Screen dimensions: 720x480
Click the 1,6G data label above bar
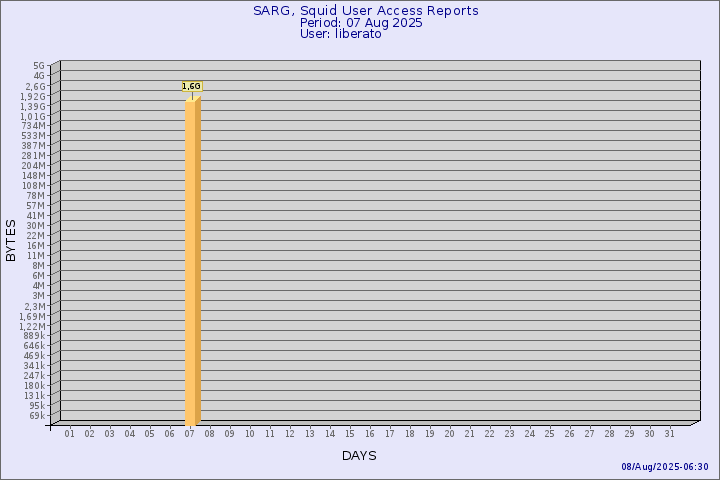[191, 86]
